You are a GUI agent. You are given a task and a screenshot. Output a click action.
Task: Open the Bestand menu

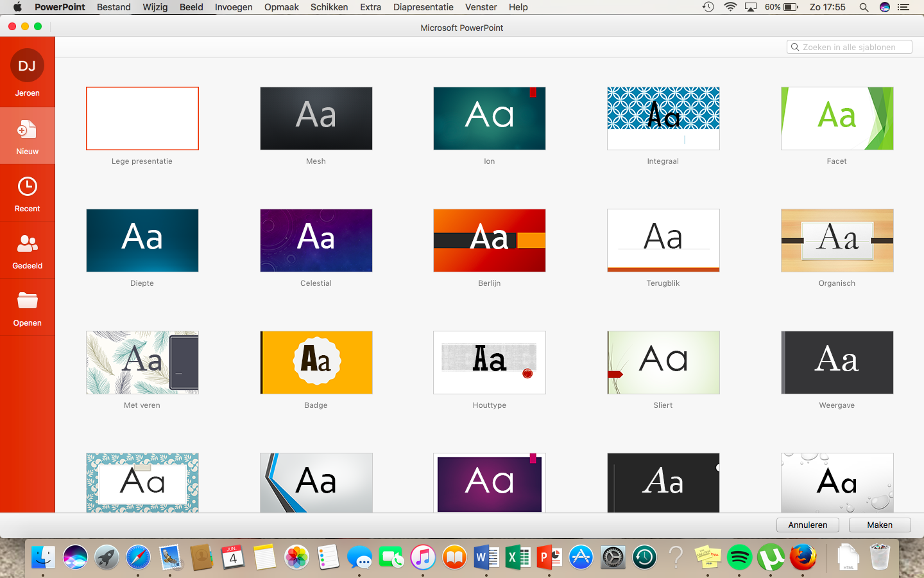[114, 7]
